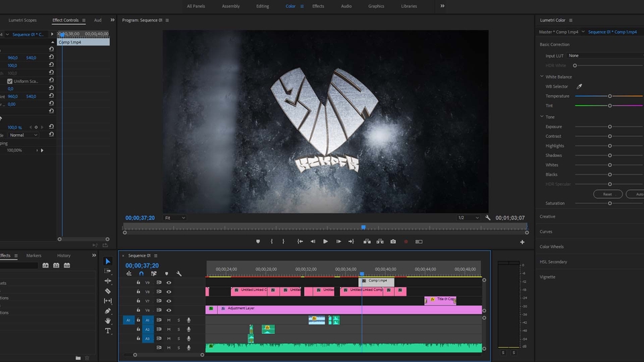Viewport: 644px width, 362px height.
Task: Show more workspaces overflow chevron
Action: [x=442, y=6]
